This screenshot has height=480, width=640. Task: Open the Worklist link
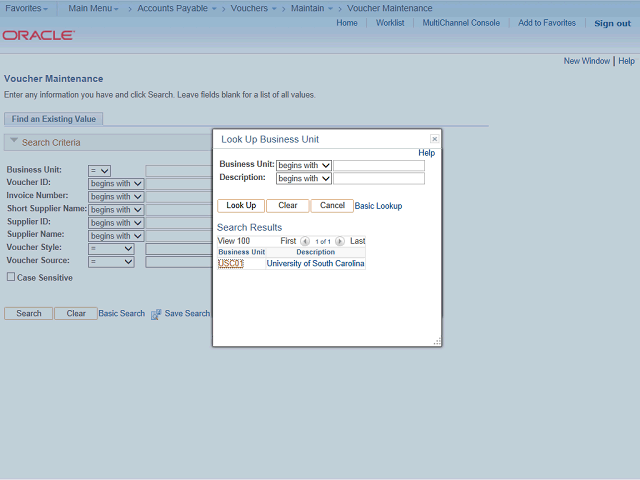(x=390, y=23)
